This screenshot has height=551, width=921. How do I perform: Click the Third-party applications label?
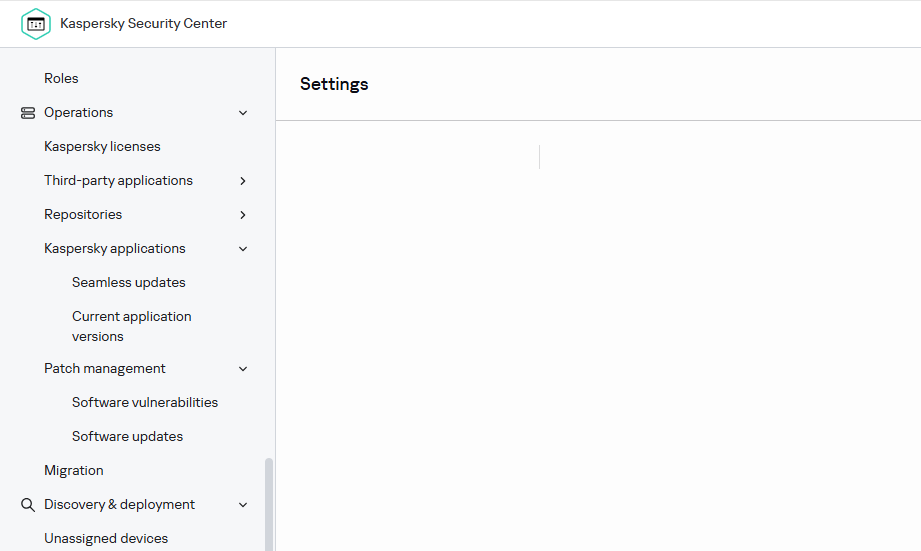coord(118,181)
